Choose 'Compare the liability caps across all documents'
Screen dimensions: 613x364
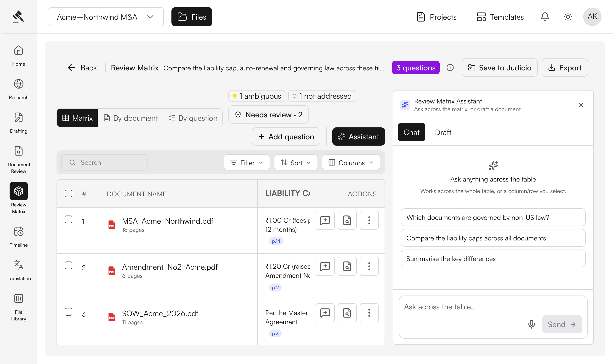click(x=493, y=238)
